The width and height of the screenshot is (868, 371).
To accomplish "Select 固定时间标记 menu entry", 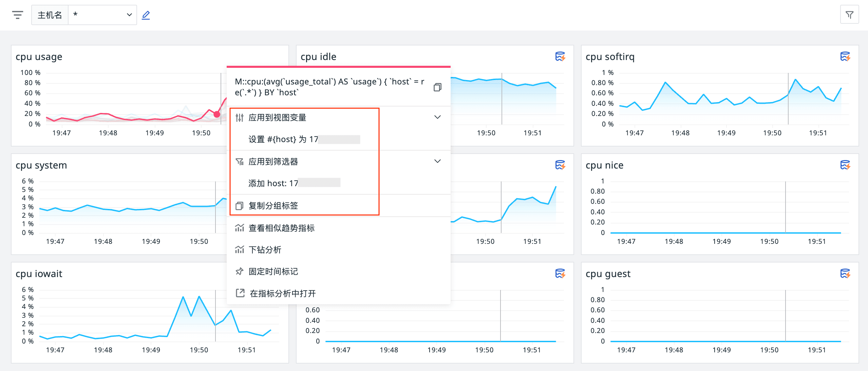I will tap(273, 271).
